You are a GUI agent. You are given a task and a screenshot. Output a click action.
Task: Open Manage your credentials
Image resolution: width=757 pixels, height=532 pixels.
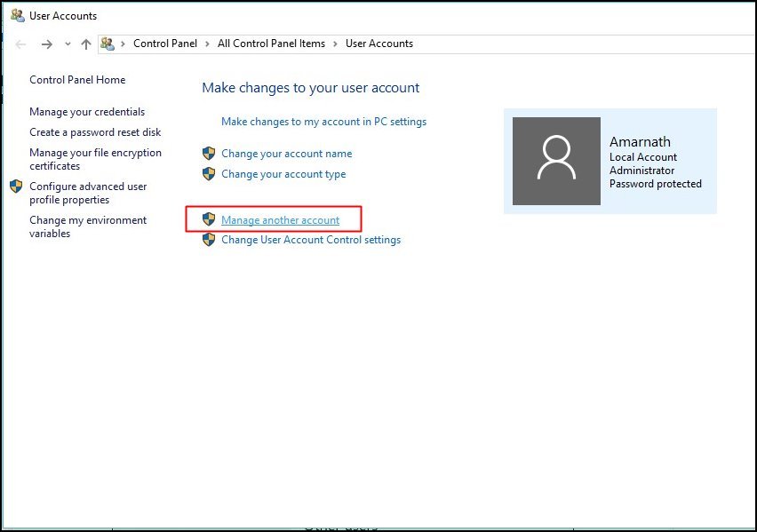pyautogui.click(x=87, y=112)
